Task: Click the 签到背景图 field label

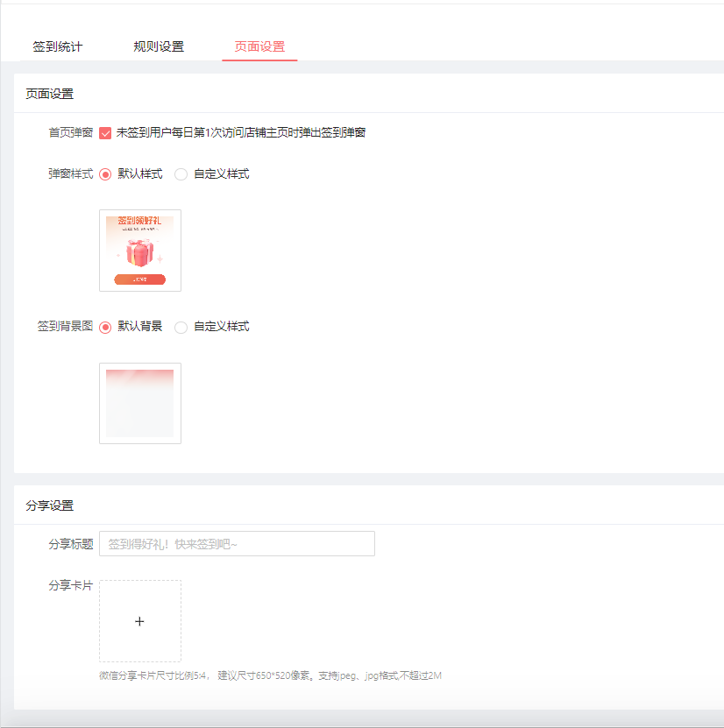Action: coord(65,326)
